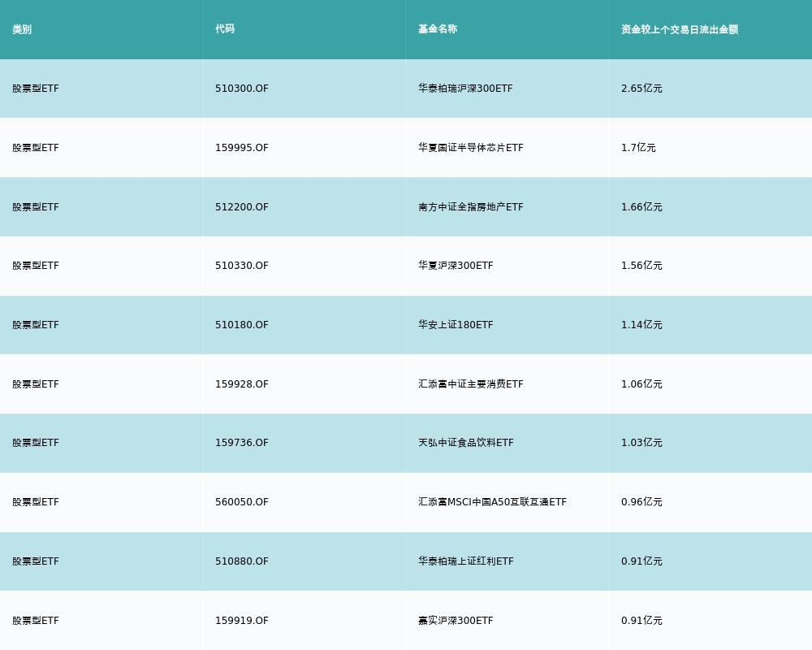
Task: Click the 0.96亿元 outflow value
Action: click(x=641, y=502)
